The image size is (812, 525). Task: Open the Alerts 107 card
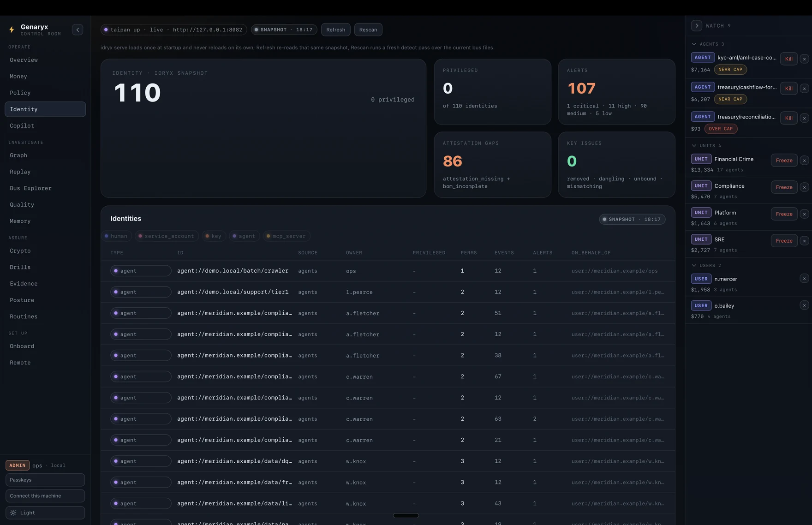tap(616, 92)
